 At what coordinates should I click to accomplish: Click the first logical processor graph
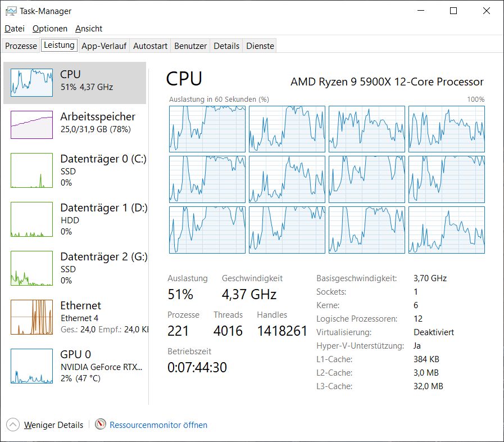tap(207, 129)
